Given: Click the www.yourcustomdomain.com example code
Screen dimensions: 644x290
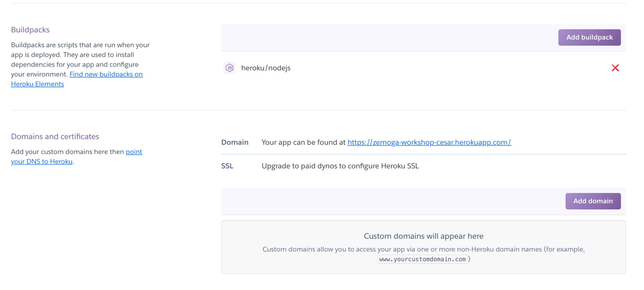Looking at the screenshot, I should click(422, 259).
